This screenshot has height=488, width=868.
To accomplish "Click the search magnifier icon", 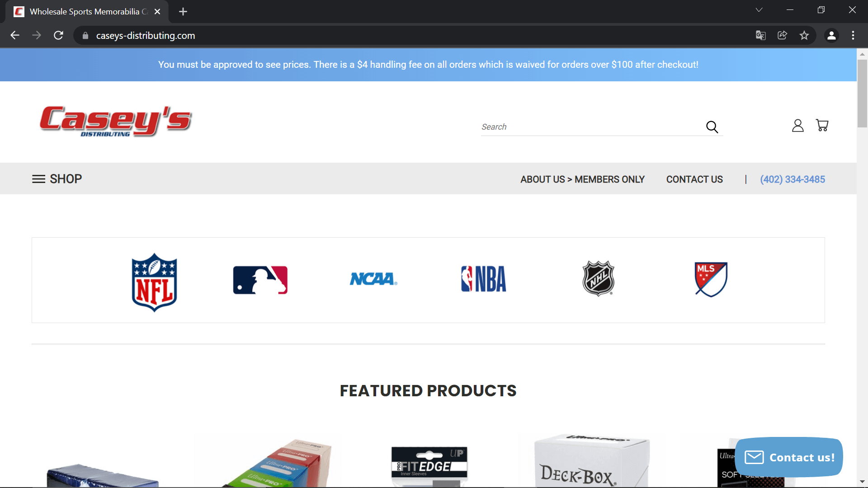I will point(712,127).
